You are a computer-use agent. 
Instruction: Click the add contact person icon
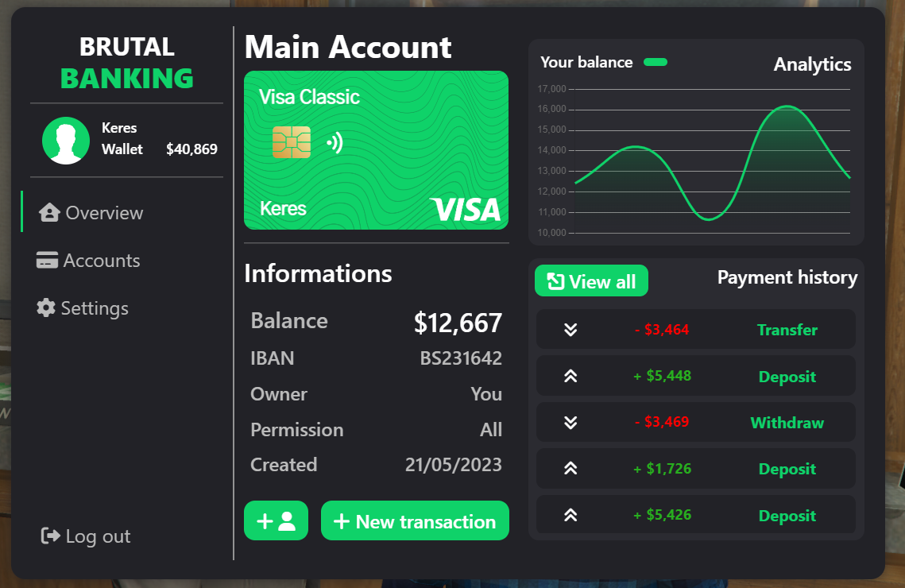276,520
